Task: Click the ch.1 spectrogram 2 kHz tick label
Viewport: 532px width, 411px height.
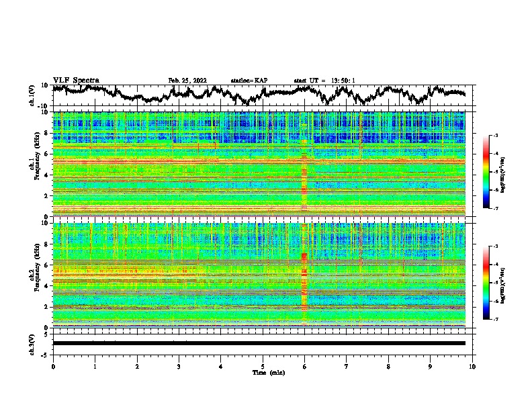Action: coord(47,195)
